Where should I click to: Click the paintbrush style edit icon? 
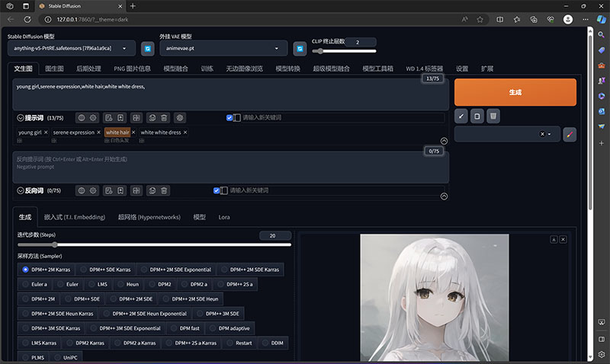point(570,135)
